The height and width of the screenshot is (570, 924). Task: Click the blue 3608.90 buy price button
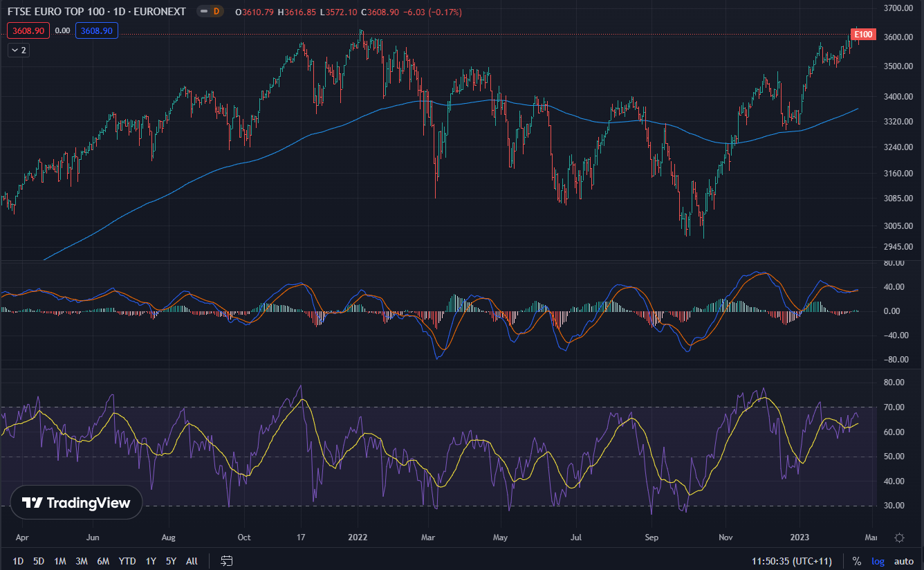pos(97,30)
